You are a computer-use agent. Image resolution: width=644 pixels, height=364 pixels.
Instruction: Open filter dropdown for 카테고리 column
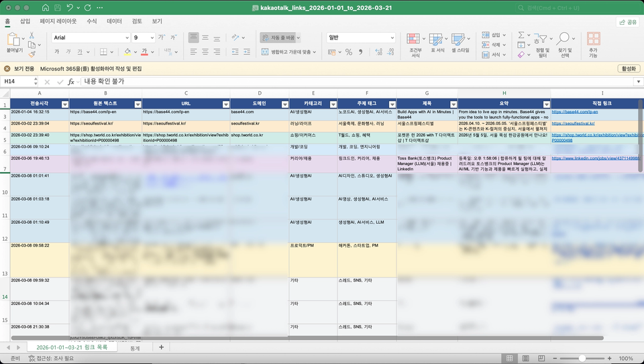[x=333, y=104]
